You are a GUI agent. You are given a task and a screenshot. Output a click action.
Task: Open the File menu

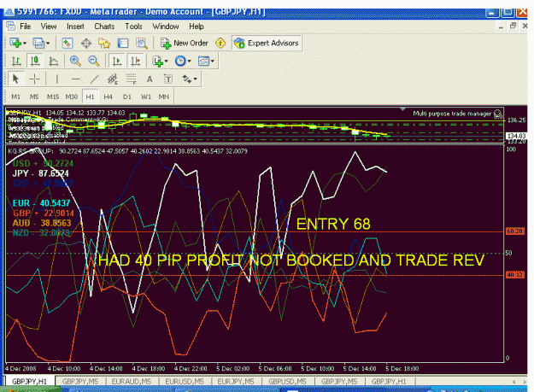tap(25, 26)
